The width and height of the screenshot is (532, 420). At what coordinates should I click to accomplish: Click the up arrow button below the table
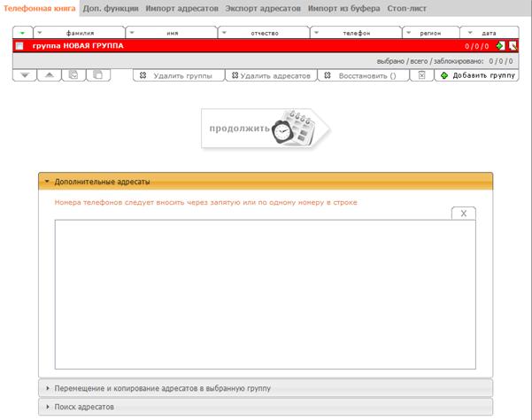click(50, 75)
